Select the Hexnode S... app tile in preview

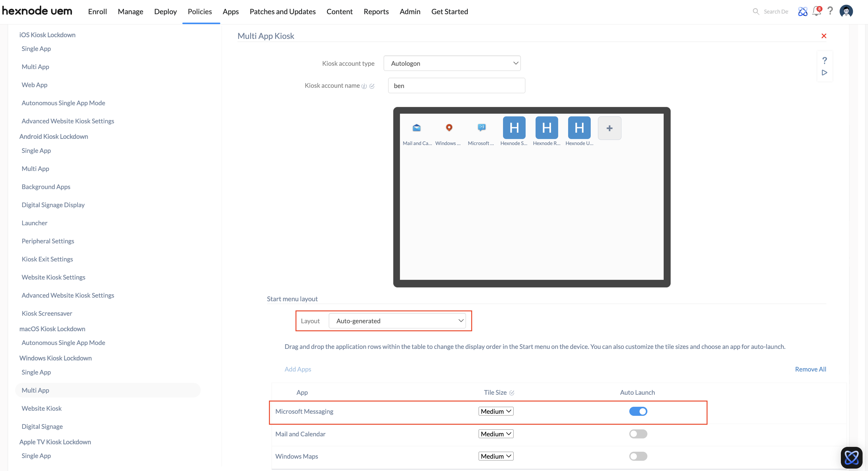pyautogui.click(x=514, y=128)
